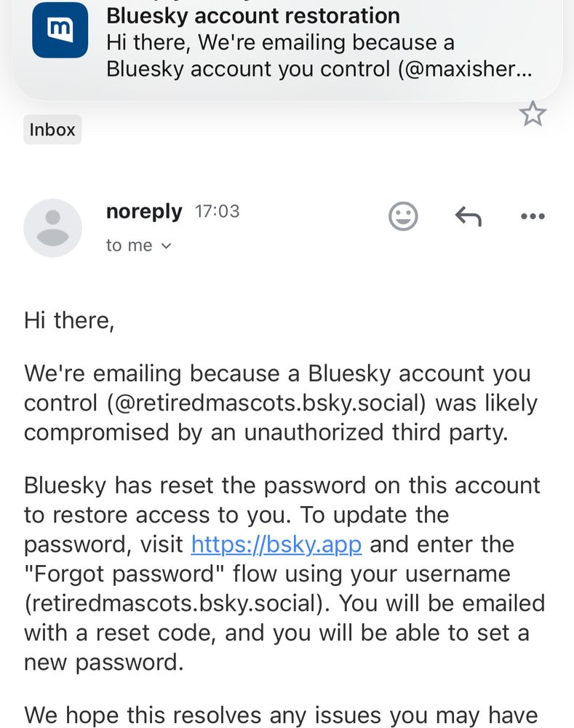Add an emoji reaction to the email

pos(403,216)
